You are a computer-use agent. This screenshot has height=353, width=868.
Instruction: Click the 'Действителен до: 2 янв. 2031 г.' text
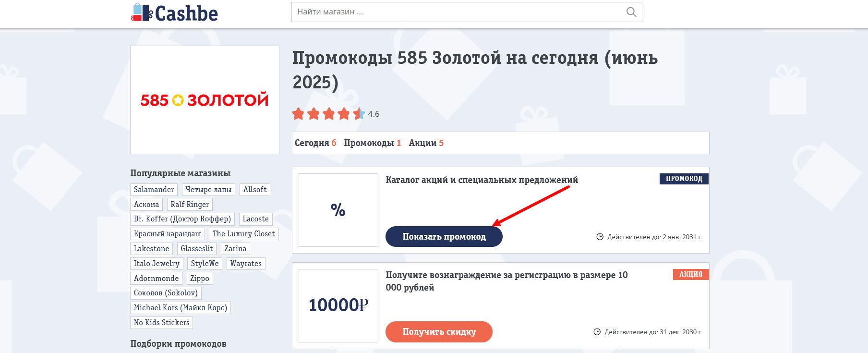click(x=655, y=237)
